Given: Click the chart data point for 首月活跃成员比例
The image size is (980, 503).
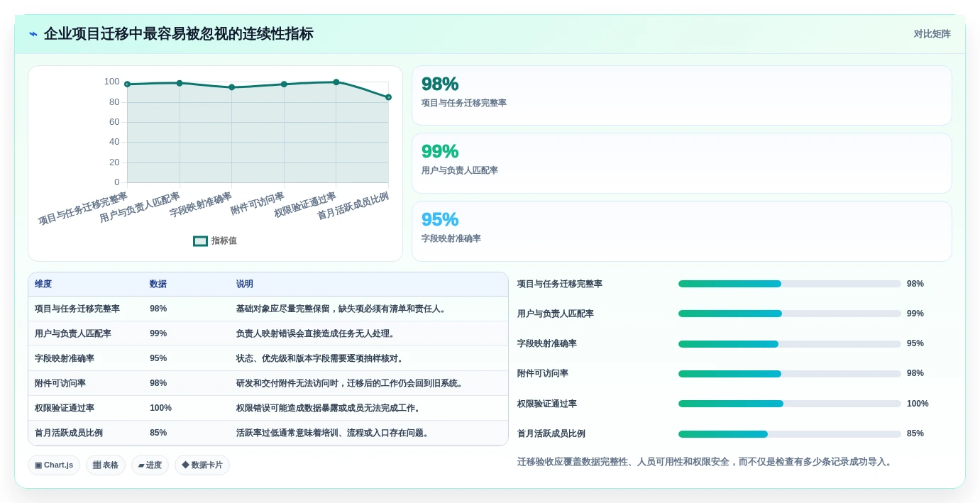Looking at the screenshot, I should pos(388,97).
